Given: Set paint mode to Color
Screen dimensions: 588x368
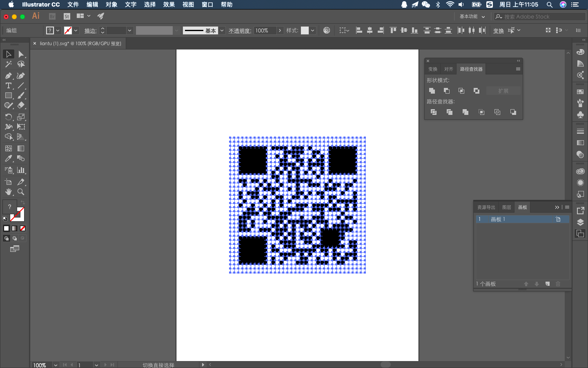Looking at the screenshot, I should [x=6, y=228].
